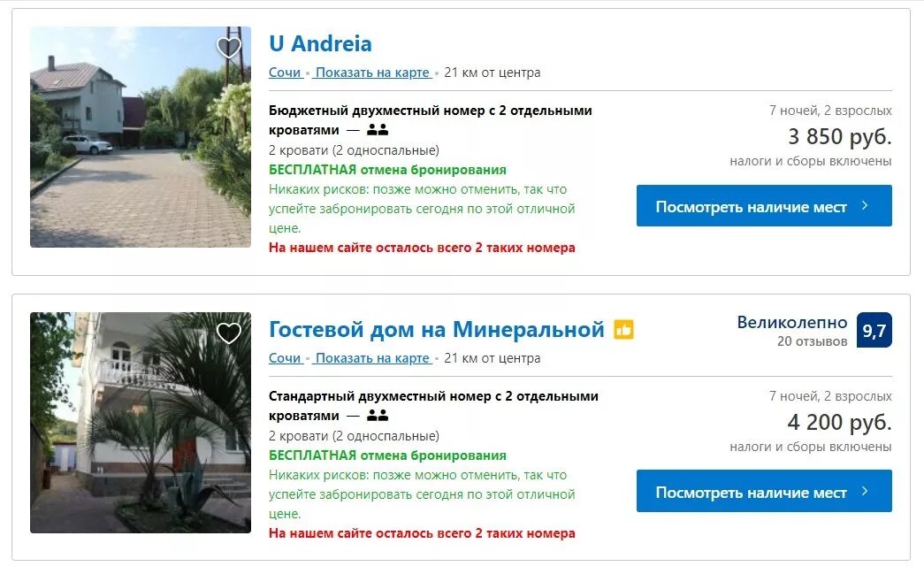Open the 20 отзывов reviews link
This screenshot has height=574, width=924.
(x=812, y=341)
